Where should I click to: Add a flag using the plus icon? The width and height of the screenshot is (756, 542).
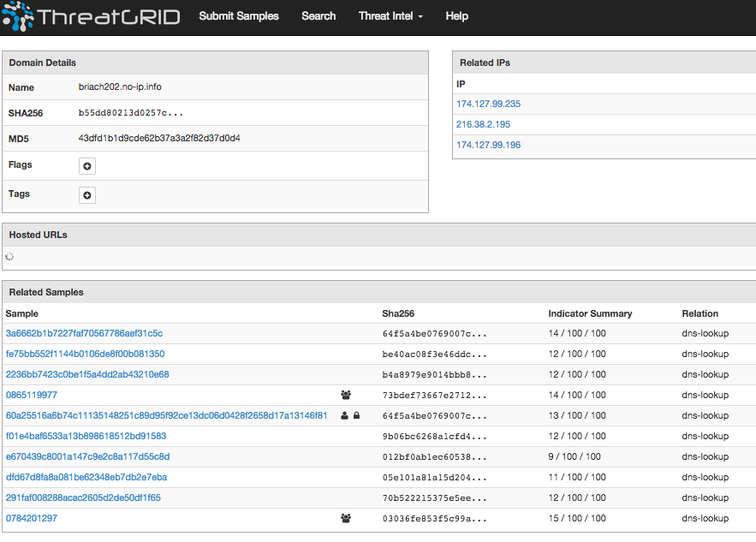(87, 166)
